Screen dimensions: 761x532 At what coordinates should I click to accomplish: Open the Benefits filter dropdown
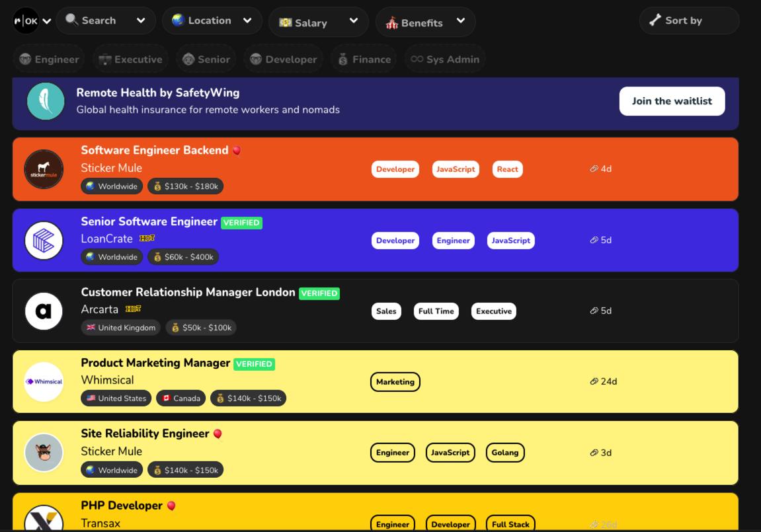[x=425, y=22]
